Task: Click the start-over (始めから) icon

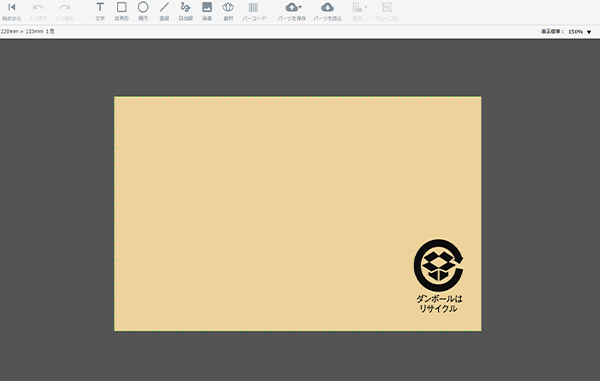Action: (12, 7)
